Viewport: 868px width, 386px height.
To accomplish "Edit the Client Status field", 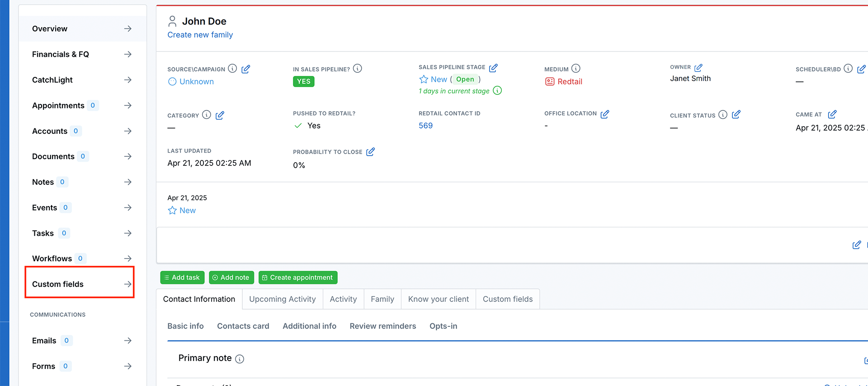I will pos(736,115).
